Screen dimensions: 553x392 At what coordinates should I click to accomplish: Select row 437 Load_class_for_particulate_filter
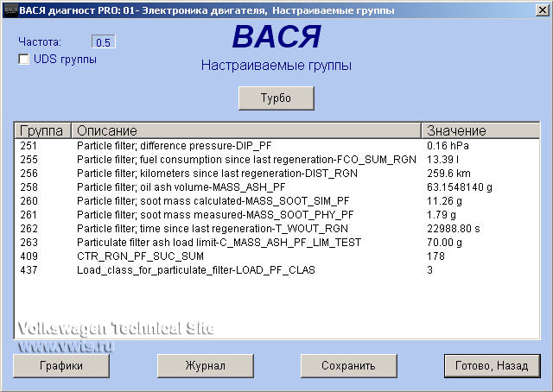click(276, 269)
